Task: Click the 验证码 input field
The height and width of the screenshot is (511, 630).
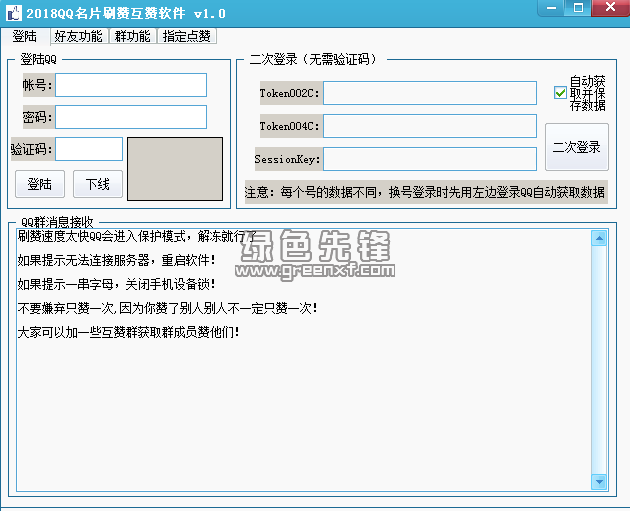Action: [x=89, y=149]
